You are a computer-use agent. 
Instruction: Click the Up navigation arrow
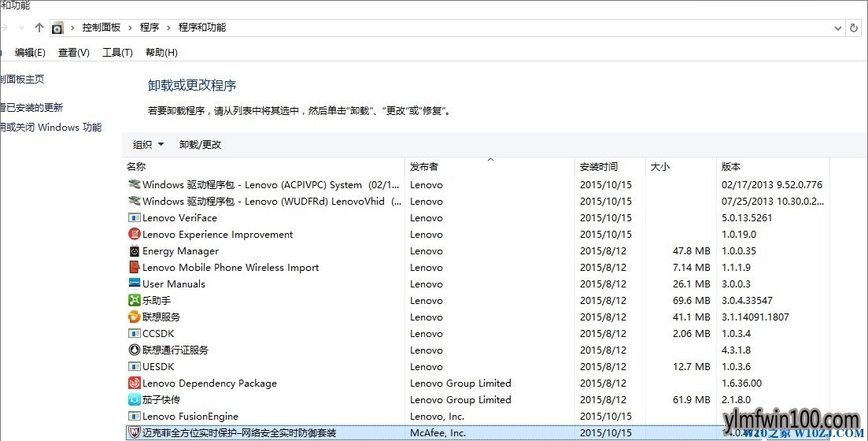click(x=39, y=27)
